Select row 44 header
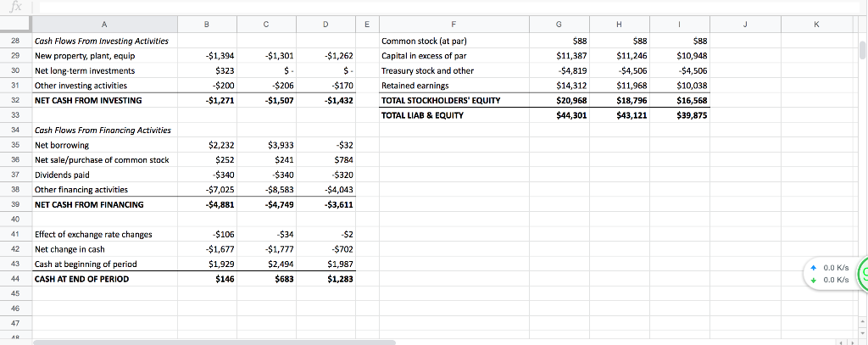Viewport: 868px width, 345px height. tap(15, 279)
